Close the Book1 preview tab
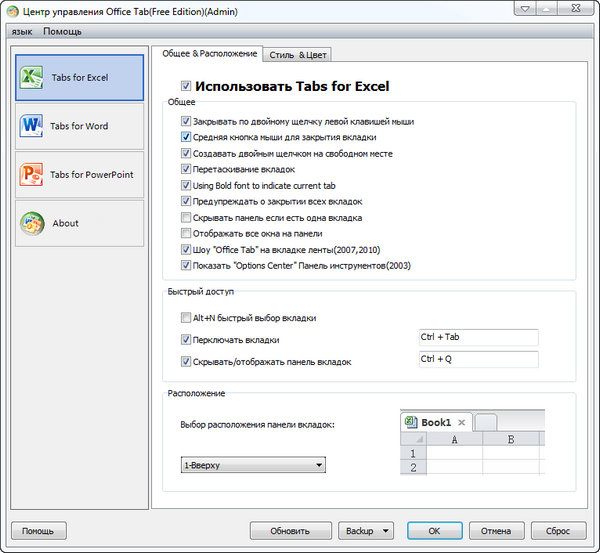Viewport: 600px width, 553px height. point(461,422)
